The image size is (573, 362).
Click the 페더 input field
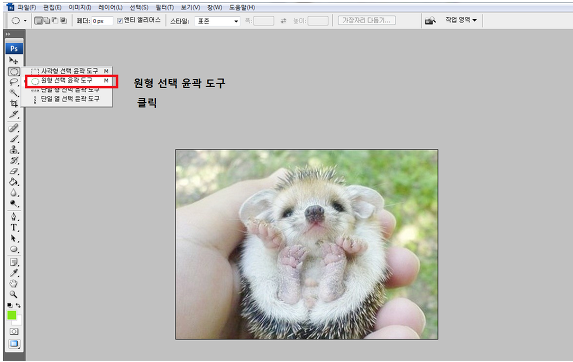pyautogui.click(x=102, y=21)
